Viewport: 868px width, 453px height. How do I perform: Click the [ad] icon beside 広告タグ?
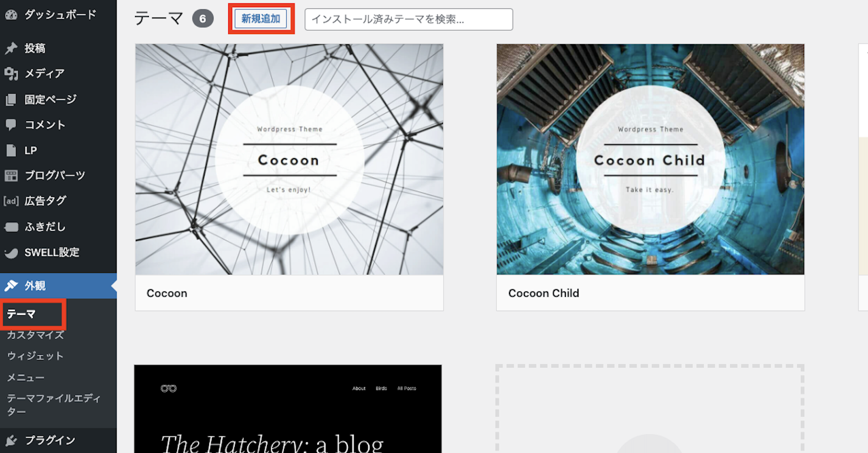(x=11, y=201)
